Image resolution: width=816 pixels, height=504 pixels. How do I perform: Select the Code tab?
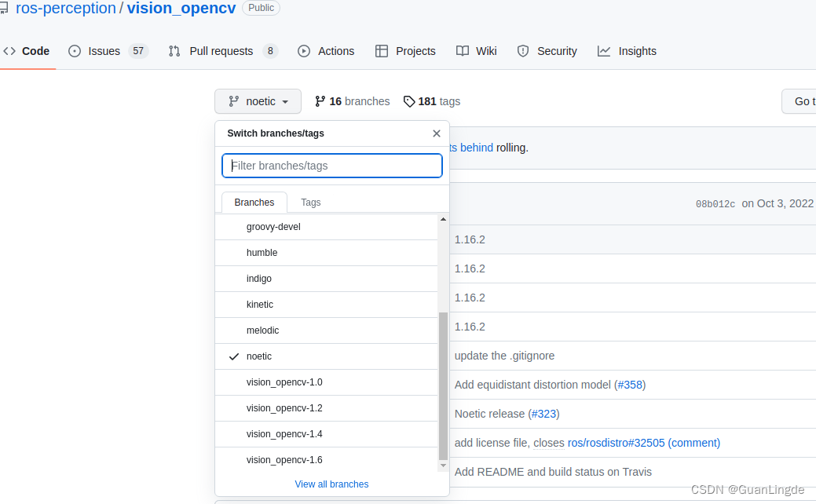pos(27,51)
